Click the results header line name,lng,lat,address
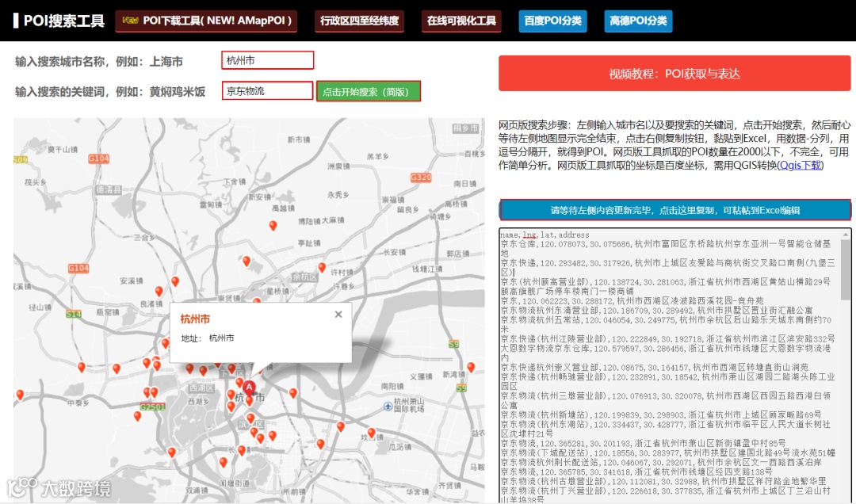 pos(545,235)
